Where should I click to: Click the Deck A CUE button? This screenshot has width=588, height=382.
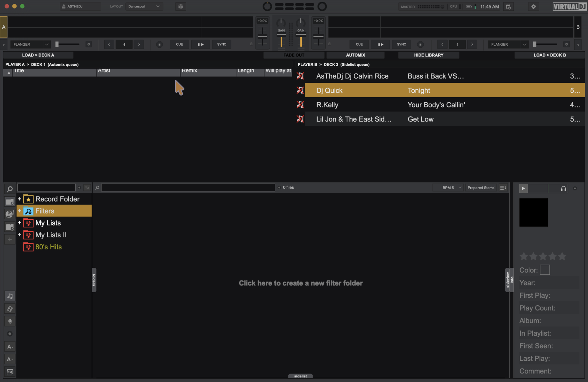coord(180,45)
